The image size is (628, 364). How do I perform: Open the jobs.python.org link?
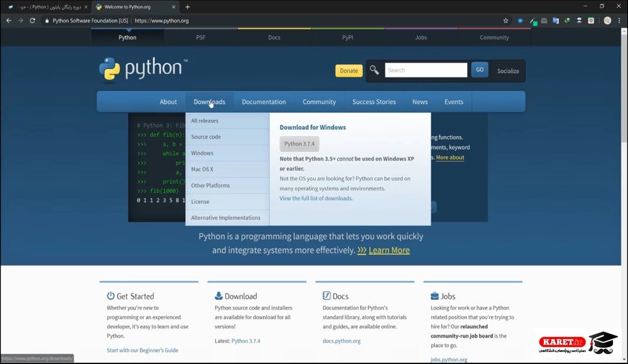448,359
